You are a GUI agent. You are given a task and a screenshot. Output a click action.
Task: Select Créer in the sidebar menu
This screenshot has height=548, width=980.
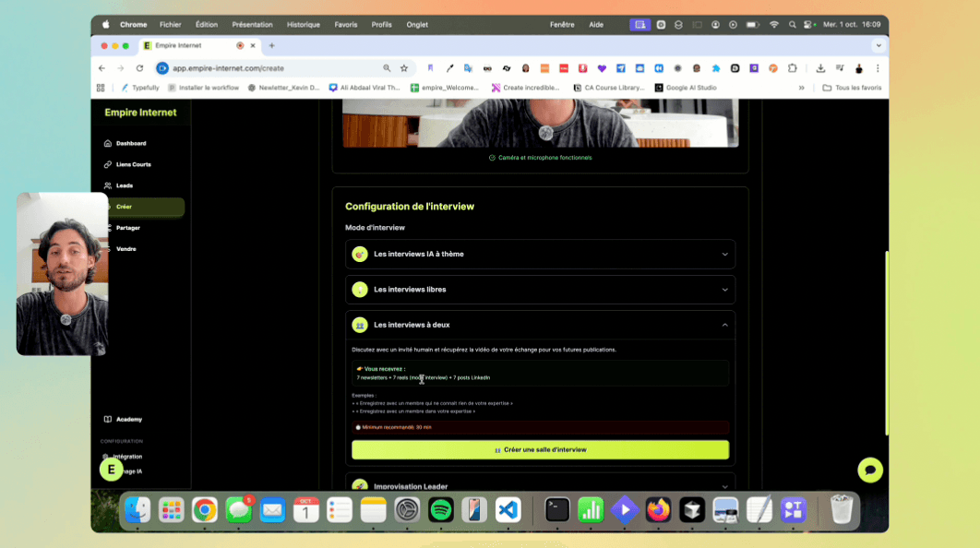coord(123,207)
